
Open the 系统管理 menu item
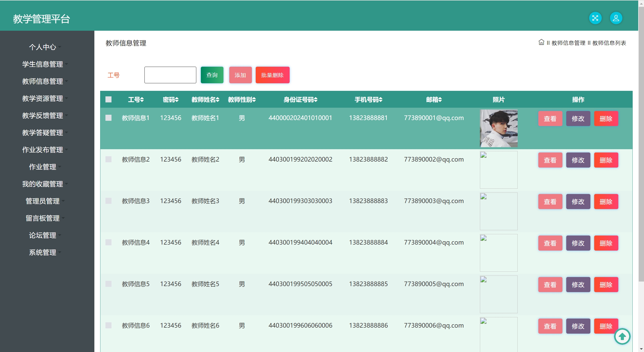click(43, 252)
